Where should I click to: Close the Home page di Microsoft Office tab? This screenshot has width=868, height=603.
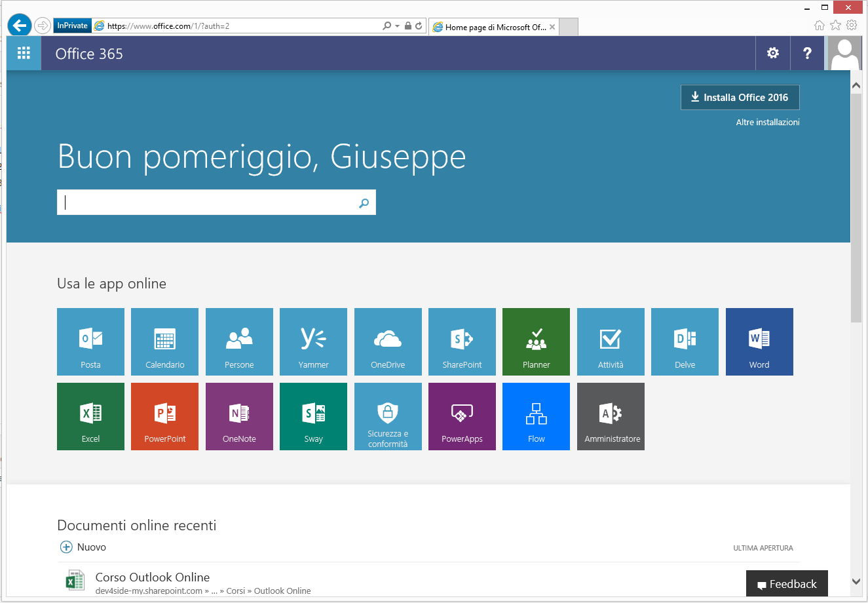[x=552, y=27]
